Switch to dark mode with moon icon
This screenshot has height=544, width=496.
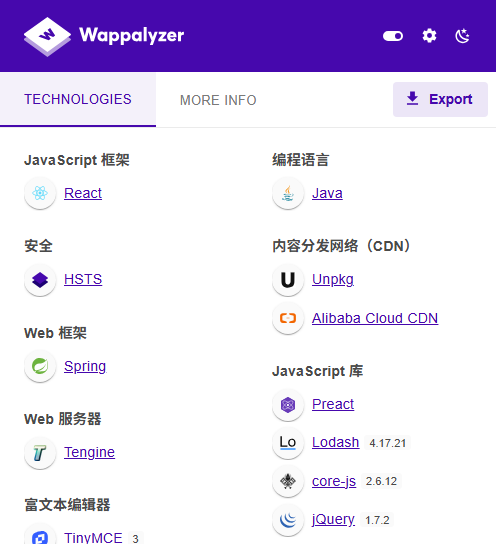point(462,36)
